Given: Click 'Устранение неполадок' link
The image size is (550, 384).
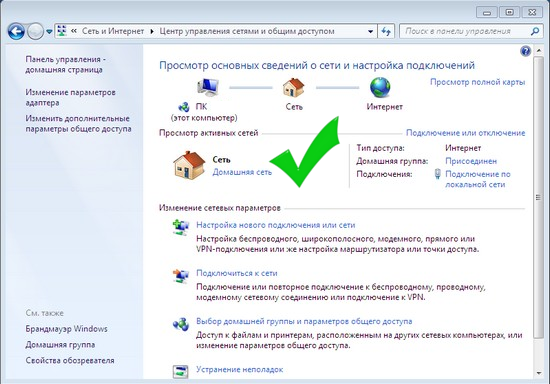Looking at the screenshot, I should 240,369.
